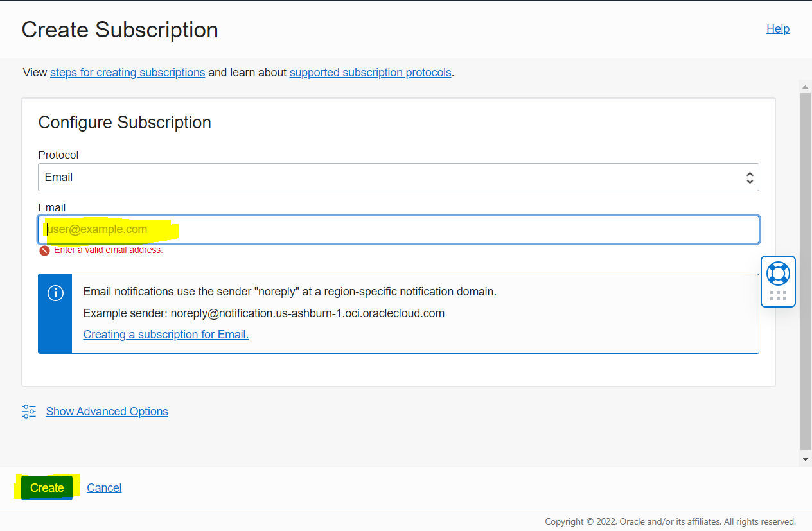Open Creating a subscription for Email link
The image size is (812, 531).
pyautogui.click(x=166, y=335)
